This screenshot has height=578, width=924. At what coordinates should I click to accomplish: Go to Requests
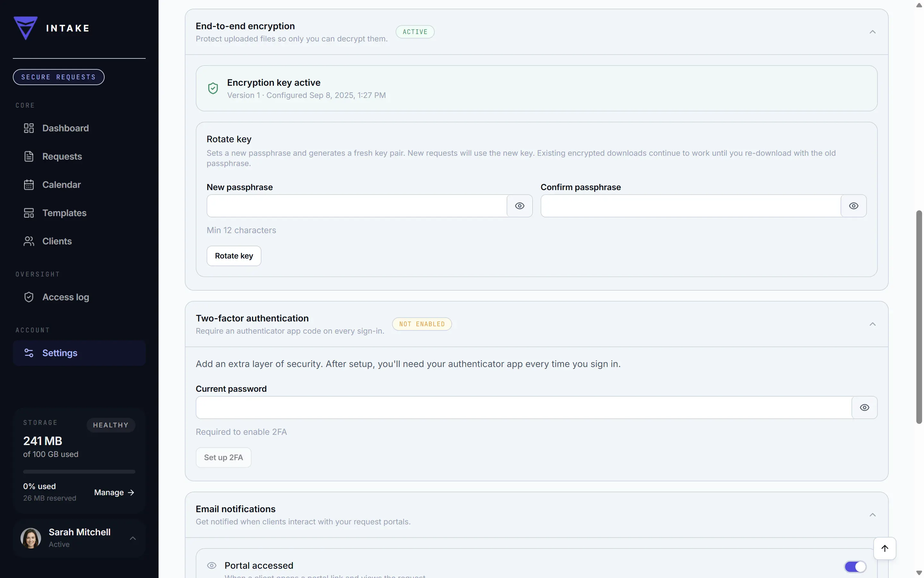79,156
